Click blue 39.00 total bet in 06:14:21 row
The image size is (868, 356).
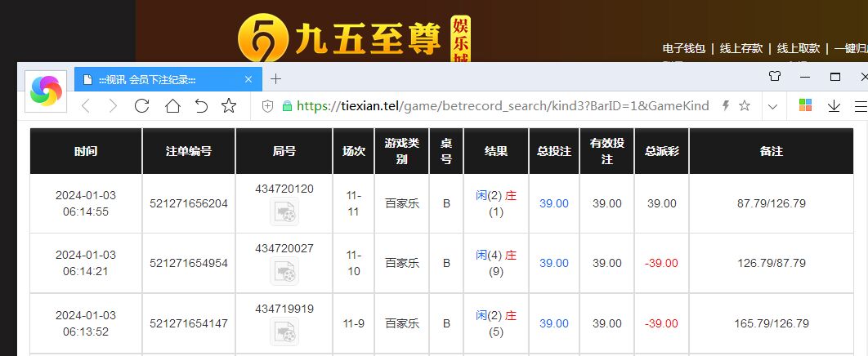pos(554,263)
